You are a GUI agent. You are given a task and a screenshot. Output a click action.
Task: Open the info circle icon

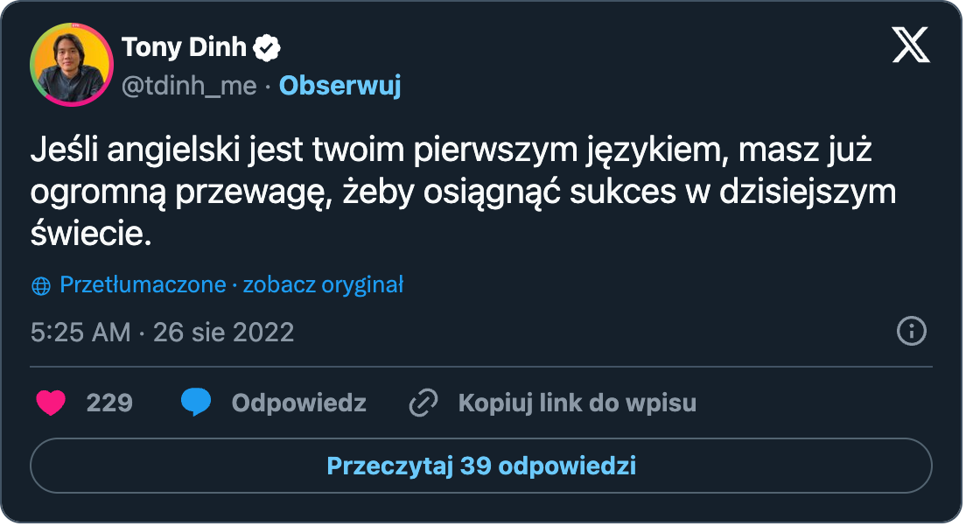point(911,331)
